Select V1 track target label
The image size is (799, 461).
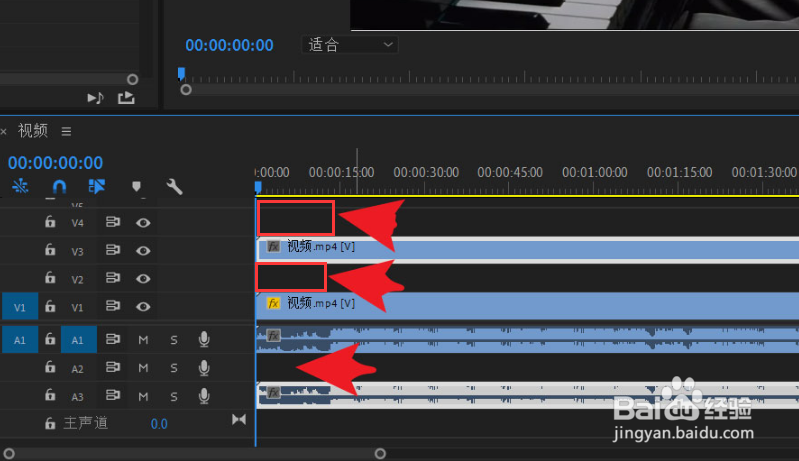(77, 308)
